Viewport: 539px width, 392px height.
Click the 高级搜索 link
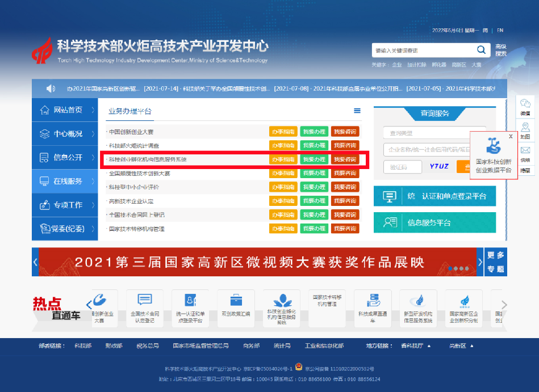pos(500,50)
